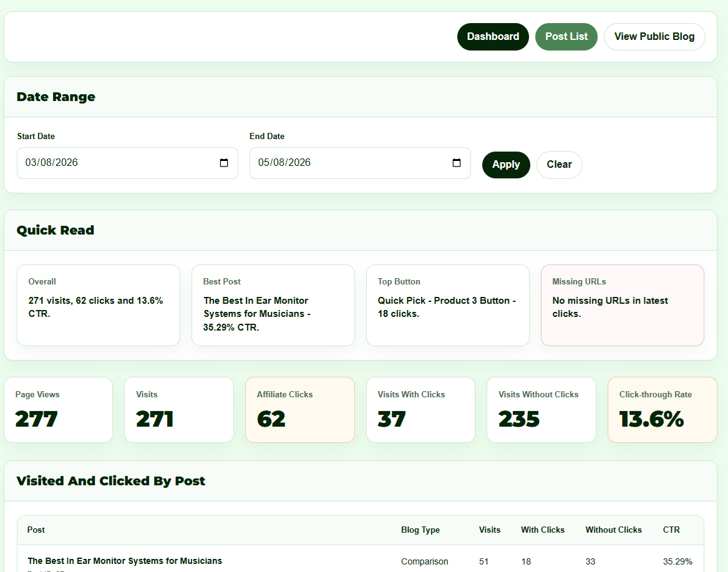Screen dimensions: 728x572
Task: Click the Visits Without Clicks 235 card
Action: point(541,409)
